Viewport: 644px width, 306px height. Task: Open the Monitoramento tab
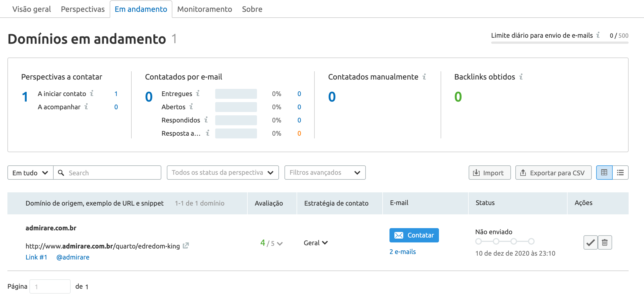tap(204, 9)
